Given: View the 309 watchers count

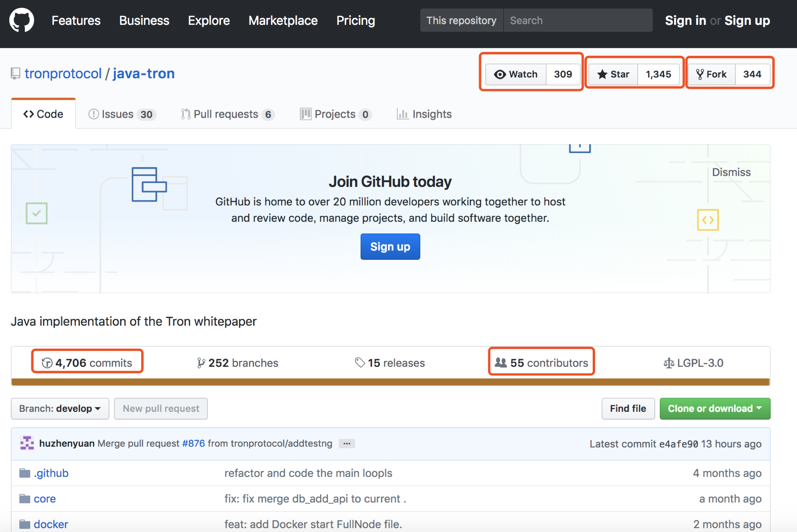Looking at the screenshot, I should pos(563,74).
